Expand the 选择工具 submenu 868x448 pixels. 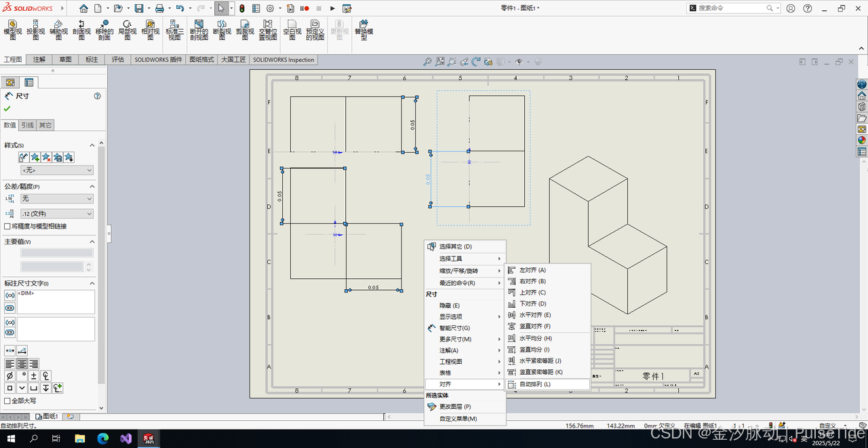point(465,259)
